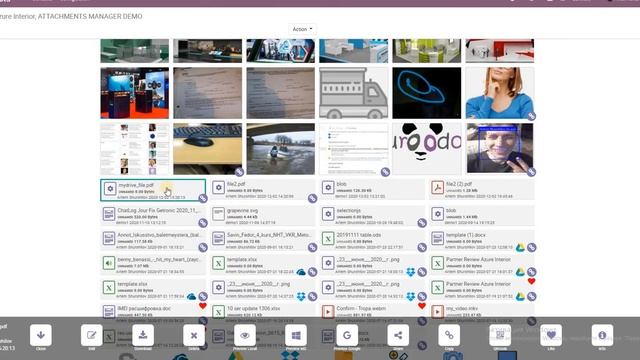Select the boat on river photo thumbnail

[x=280, y=149]
